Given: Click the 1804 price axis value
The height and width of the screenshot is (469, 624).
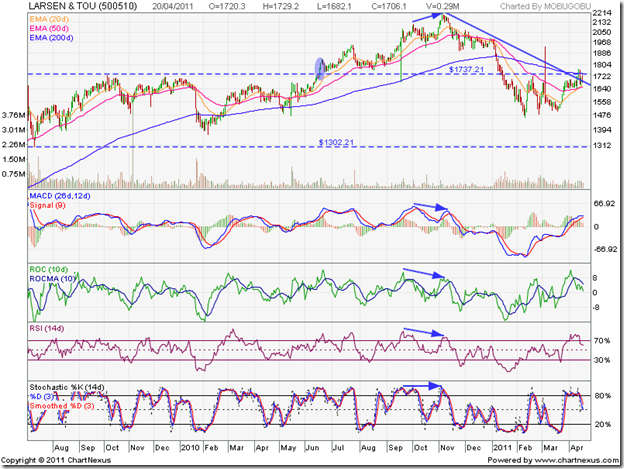Looking at the screenshot, I should coord(602,64).
